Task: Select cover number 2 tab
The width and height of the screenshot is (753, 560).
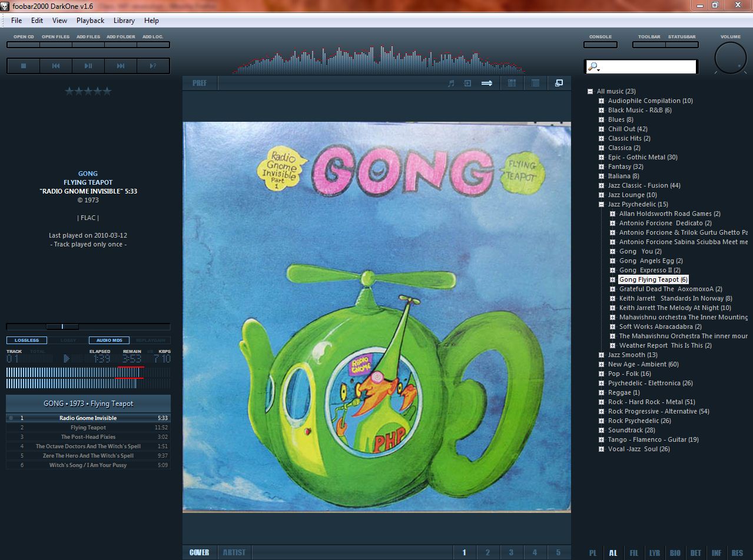Action: pos(487,552)
